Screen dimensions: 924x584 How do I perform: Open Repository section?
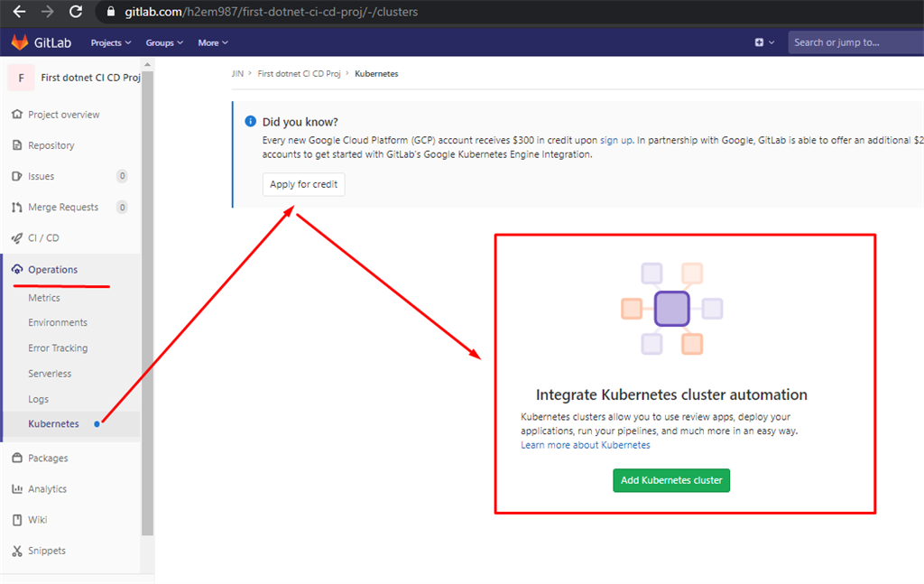(51, 145)
